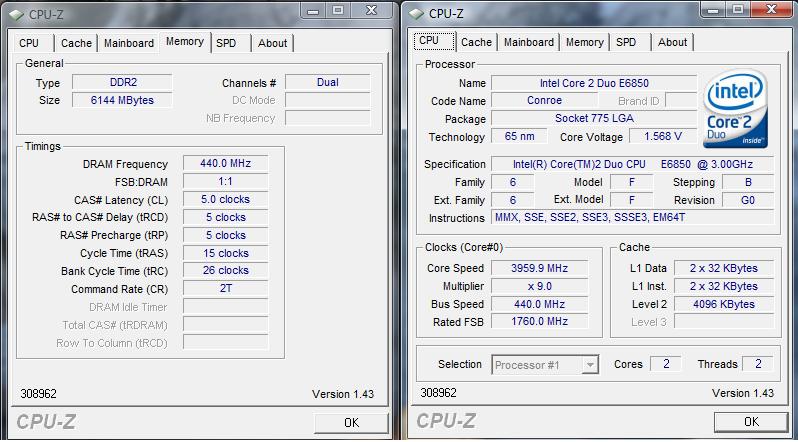798x442 pixels.
Task: Click the Instructions MMX, SSE list field
Action: tap(632, 217)
